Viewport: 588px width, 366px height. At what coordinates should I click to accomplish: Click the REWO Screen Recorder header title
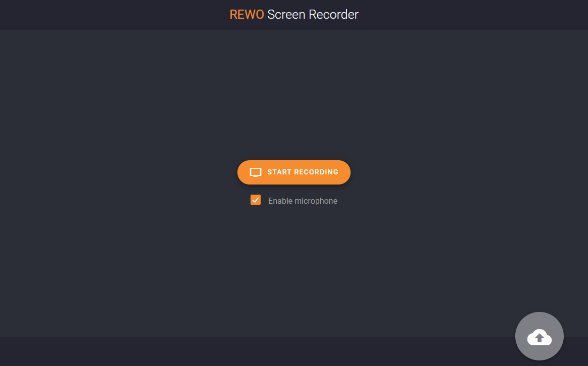pyautogui.click(x=294, y=14)
